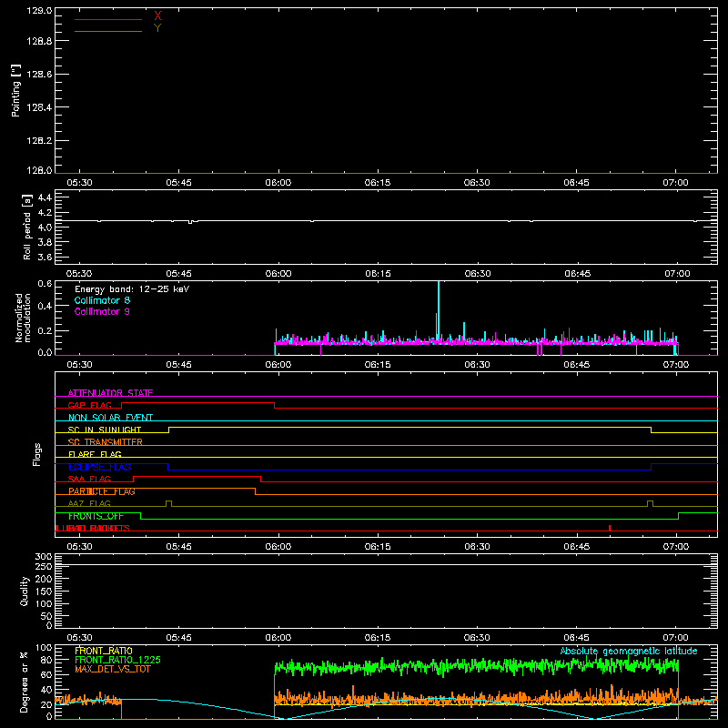728x728 pixels.
Task: Click the 128.2 pointing axis tick label
Action: 39,141
